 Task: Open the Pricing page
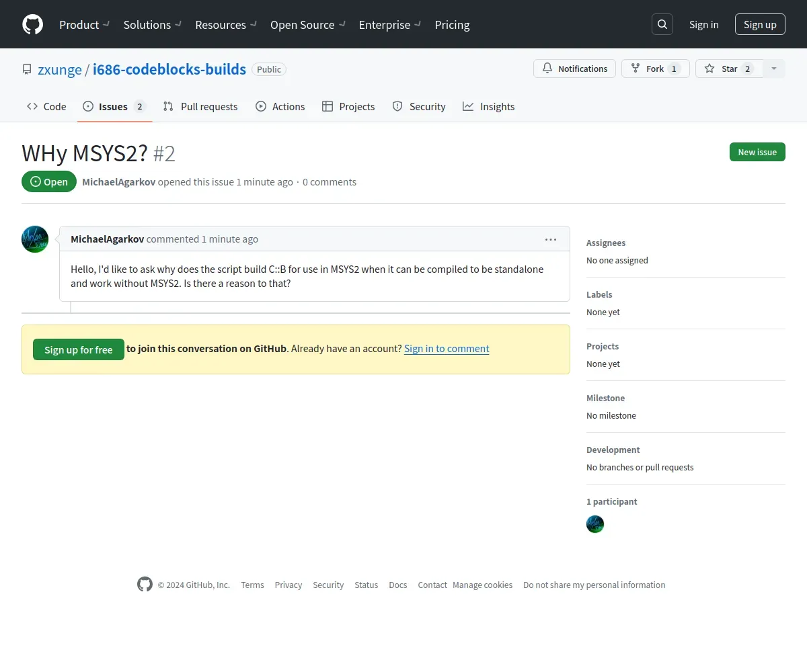pyautogui.click(x=452, y=24)
